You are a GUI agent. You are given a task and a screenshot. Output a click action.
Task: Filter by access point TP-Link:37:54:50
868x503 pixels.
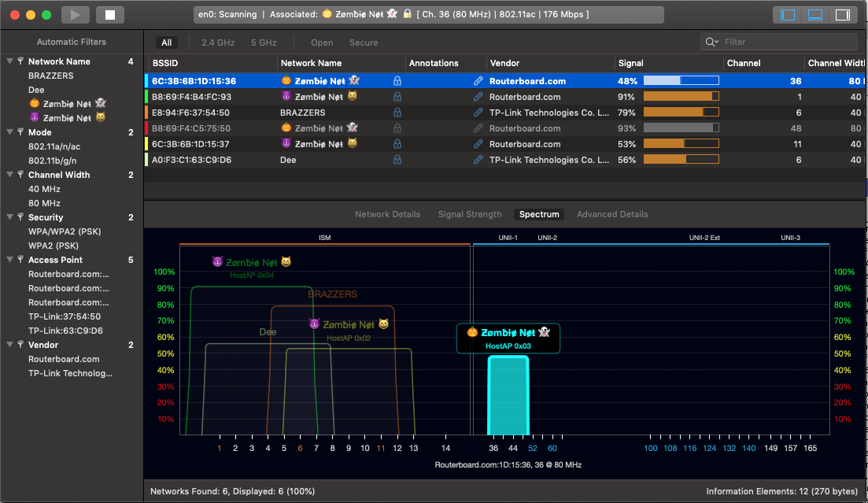click(x=65, y=316)
